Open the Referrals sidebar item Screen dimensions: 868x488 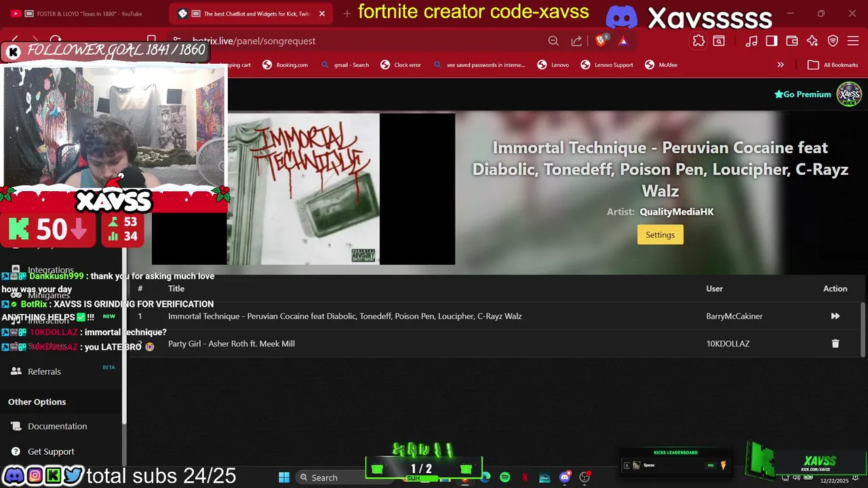[x=61, y=371]
